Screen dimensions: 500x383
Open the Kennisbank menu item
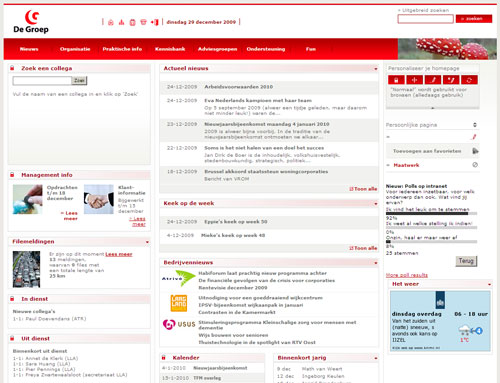pyautogui.click(x=170, y=49)
